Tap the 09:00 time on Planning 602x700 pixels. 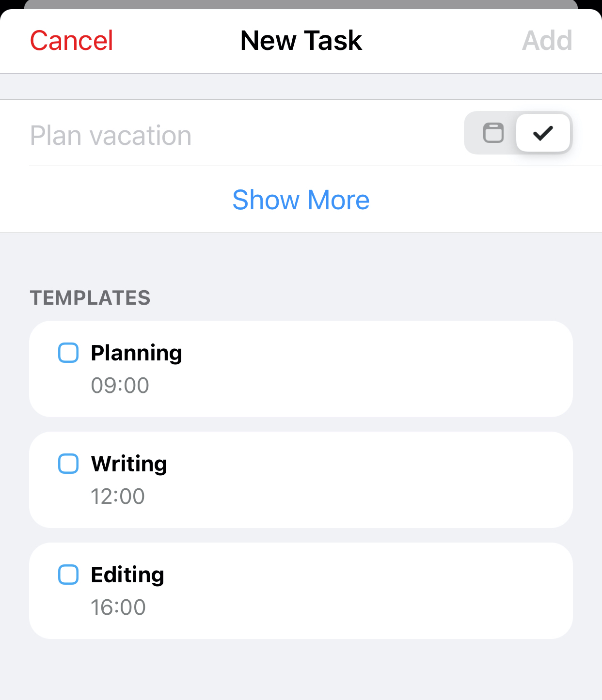coord(120,386)
